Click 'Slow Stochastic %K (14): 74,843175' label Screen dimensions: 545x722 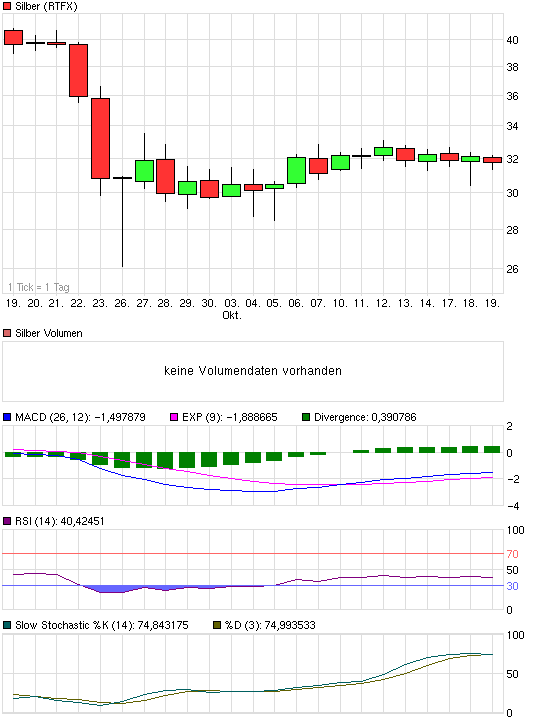click(x=102, y=625)
